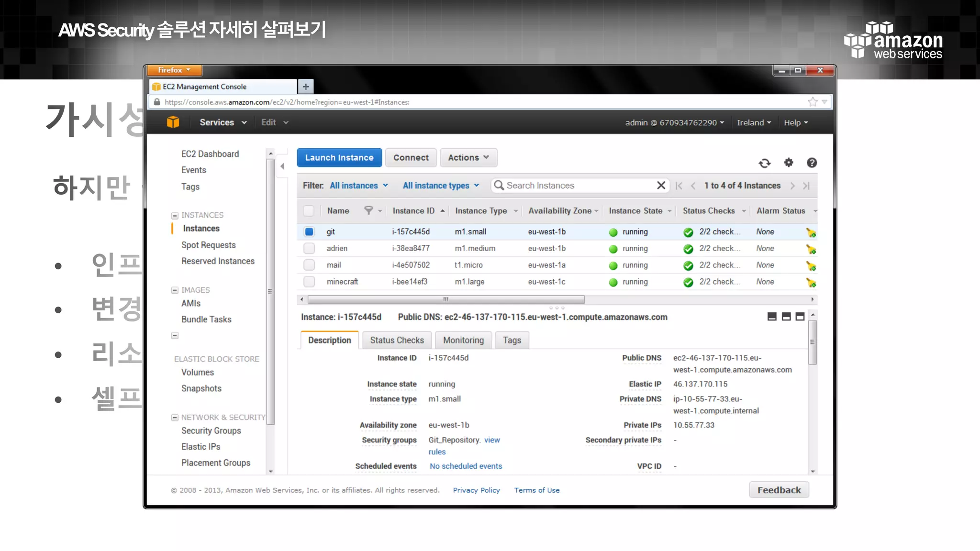The height and width of the screenshot is (551, 980).
Task: Click the Firefox address bar URL
Action: pos(287,102)
